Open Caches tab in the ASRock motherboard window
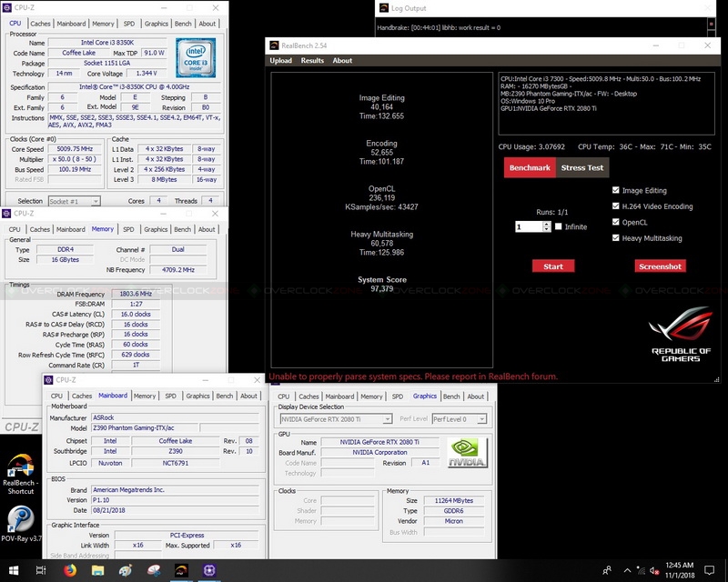Image resolution: width=728 pixels, height=582 pixels. pyautogui.click(x=82, y=396)
